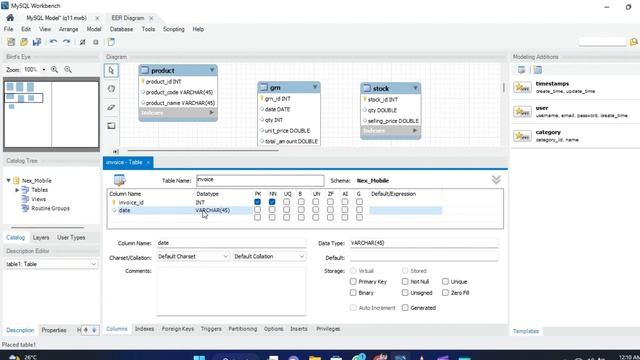This screenshot has width=640, height=360.
Task: Enable the Primary Key storage checkbox
Action: [353, 281]
